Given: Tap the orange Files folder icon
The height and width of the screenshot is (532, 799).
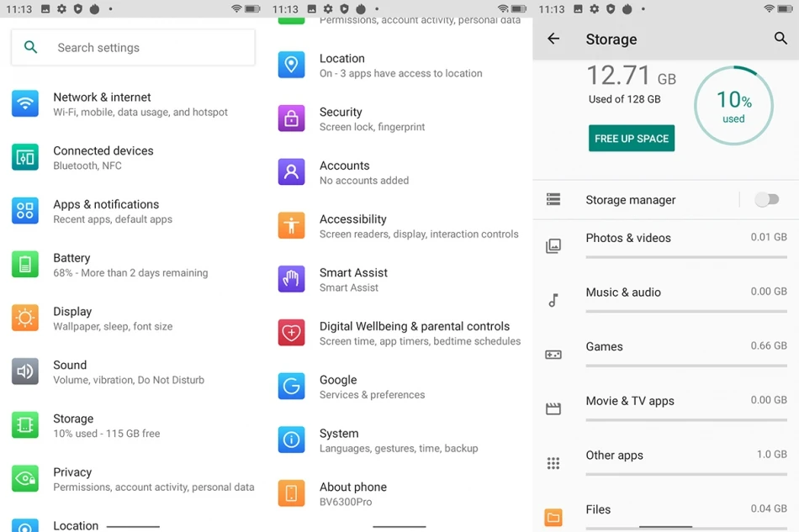Looking at the screenshot, I should [553, 517].
